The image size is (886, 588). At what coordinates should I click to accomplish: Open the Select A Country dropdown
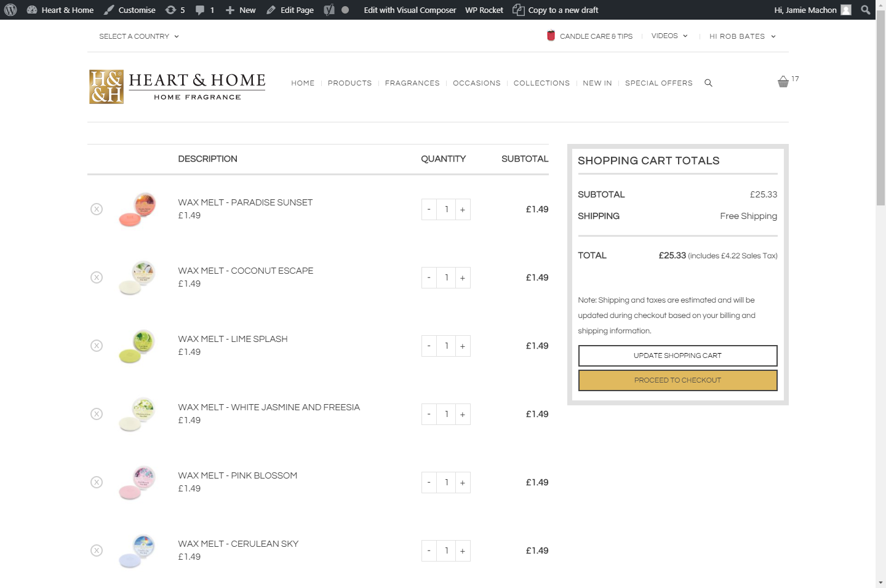tap(138, 36)
